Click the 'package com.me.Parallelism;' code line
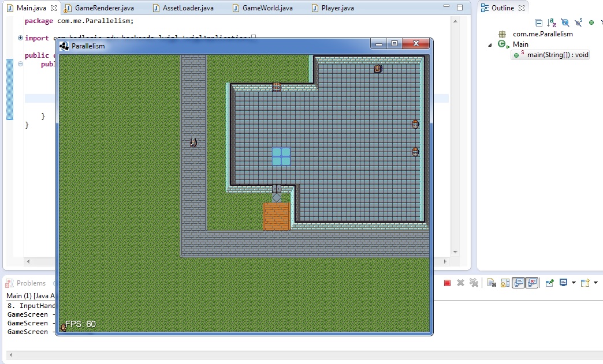Image resolution: width=603 pixels, height=364 pixels. coord(79,21)
